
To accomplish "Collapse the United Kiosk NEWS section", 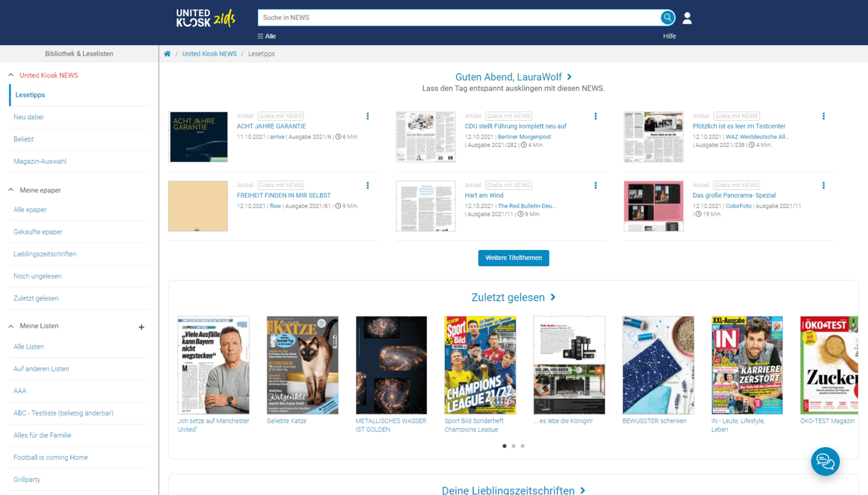I will click(11, 75).
